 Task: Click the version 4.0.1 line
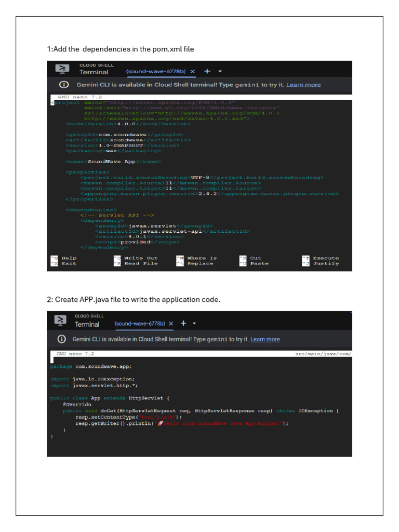(x=139, y=236)
